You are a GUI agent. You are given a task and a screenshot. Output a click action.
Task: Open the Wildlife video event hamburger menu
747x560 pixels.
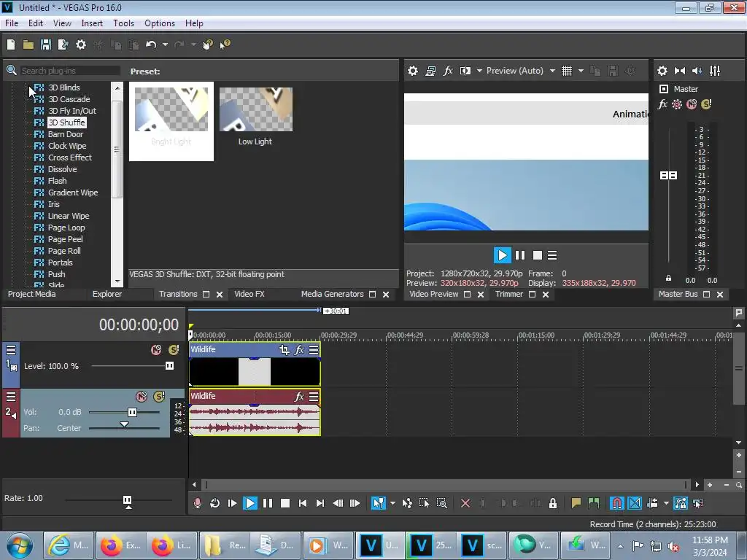pos(314,350)
